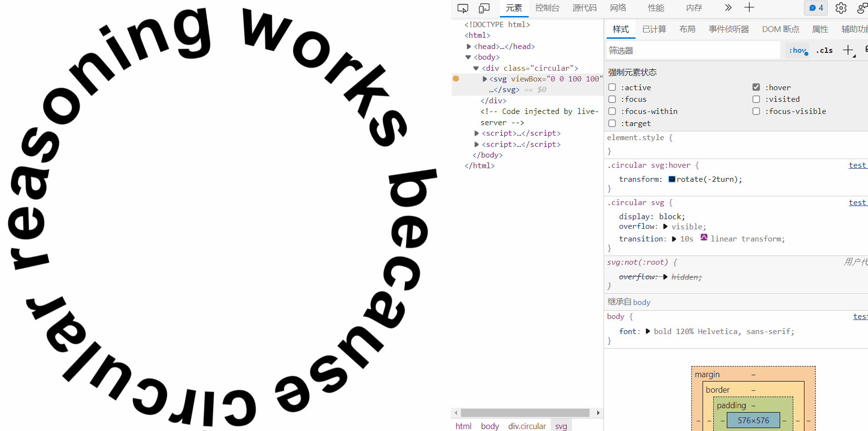The height and width of the screenshot is (431, 868).
Task: Enable the :target state checkbox
Action: pos(612,123)
